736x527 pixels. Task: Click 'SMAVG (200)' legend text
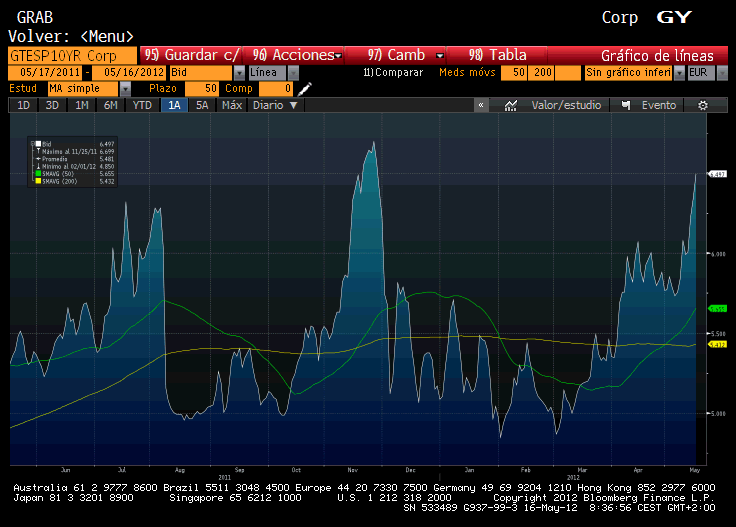(x=60, y=181)
